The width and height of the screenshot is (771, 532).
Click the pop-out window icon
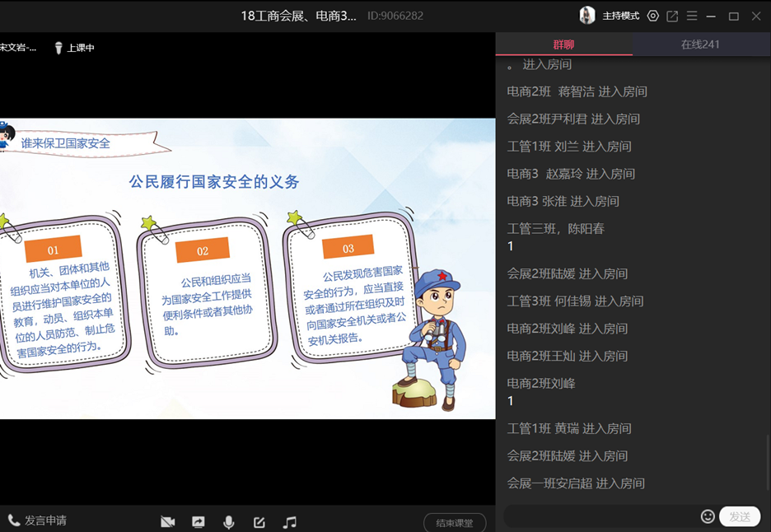coord(672,16)
